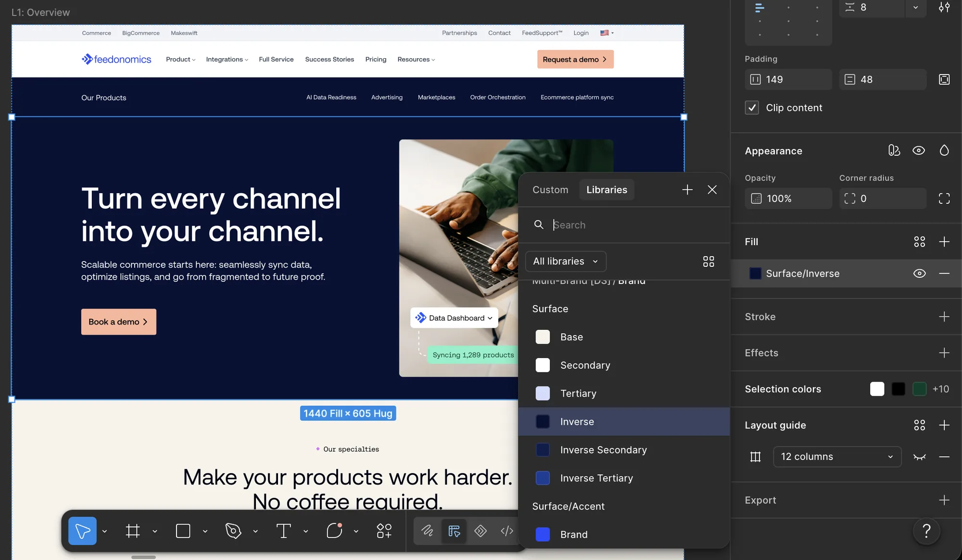This screenshot has height=560, width=962.
Task: Add a new style with plus icon
Action: coord(687,190)
